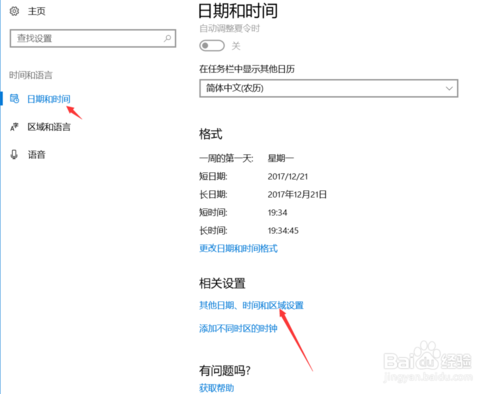Click the search magnifier icon

coord(167,38)
